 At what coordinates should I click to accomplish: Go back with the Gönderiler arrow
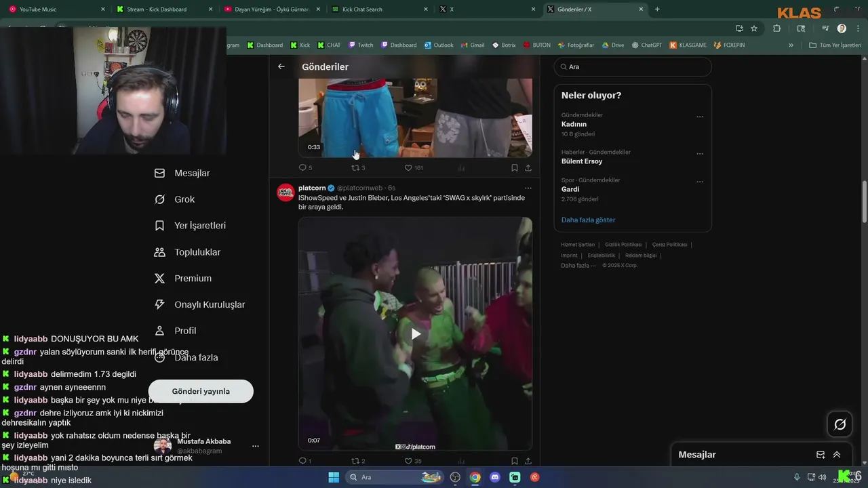281,66
